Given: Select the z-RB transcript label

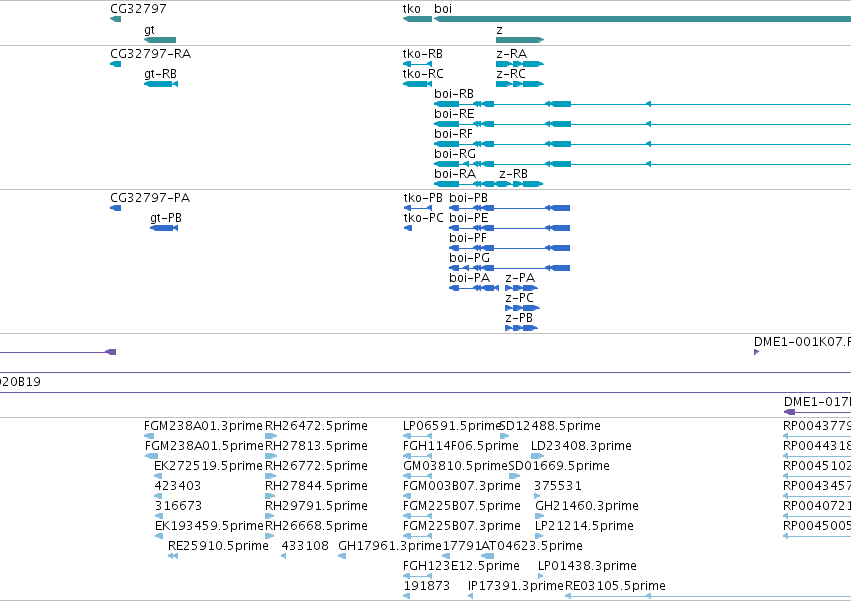Looking at the screenshot, I should pos(513,174).
